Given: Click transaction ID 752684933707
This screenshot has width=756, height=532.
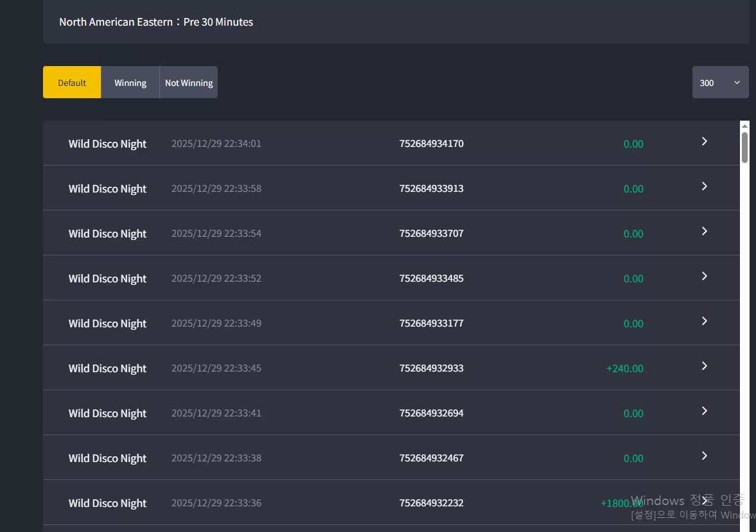Looking at the screenshot, I should (x=431, y=233).
